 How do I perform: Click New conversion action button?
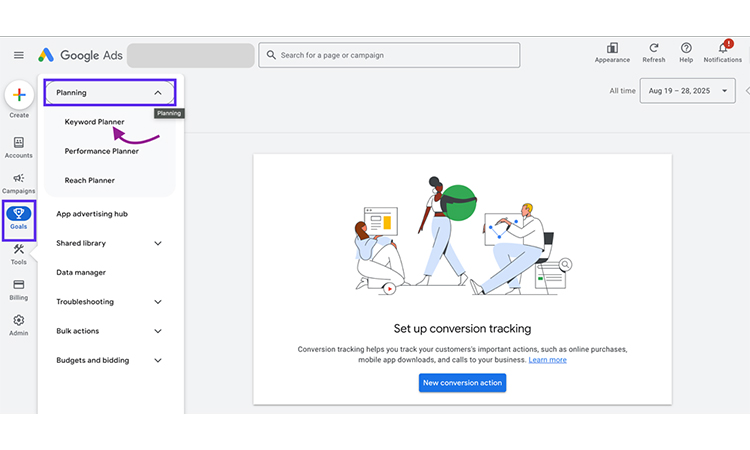tap(462, 383)
